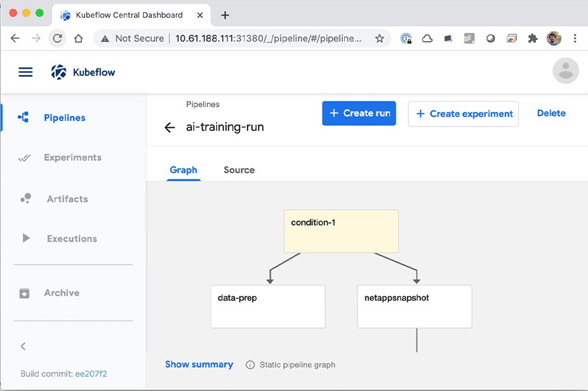
Task: Click the back arrow beside ai-training-run
Action: coord(170,127)
